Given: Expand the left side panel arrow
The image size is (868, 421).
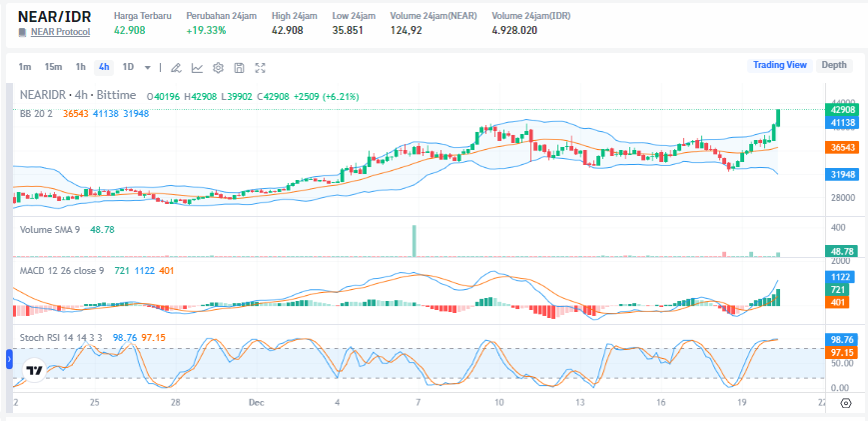Looking at the screenshot, I should (x=9, y=359).
